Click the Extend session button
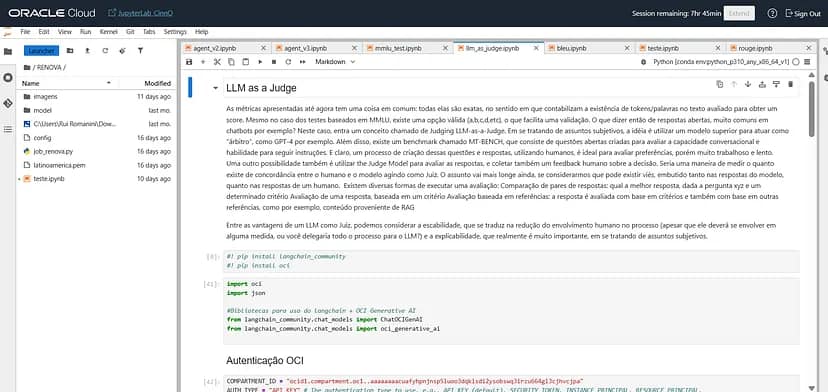828x392 pixels. pos(739,13)
